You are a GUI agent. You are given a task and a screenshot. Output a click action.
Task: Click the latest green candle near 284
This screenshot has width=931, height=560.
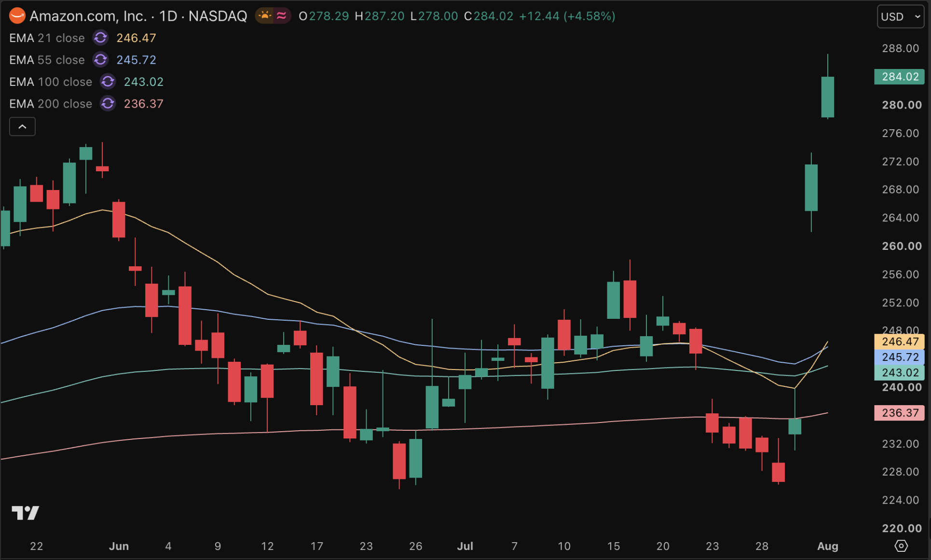point(828,97)
